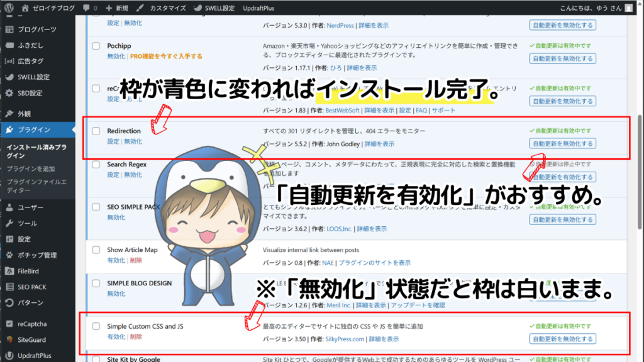Viewport: 644px width, 362px height.
Task: Click アップデートを確認 for SIMPLE BLOG DESIGN
Action: [418, 305]
